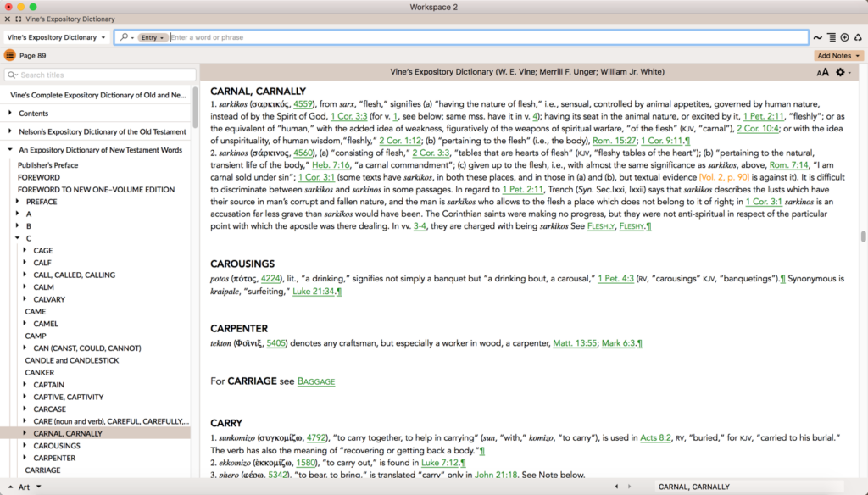
Task: Click the aA text size icon
Action: (823, 71)
